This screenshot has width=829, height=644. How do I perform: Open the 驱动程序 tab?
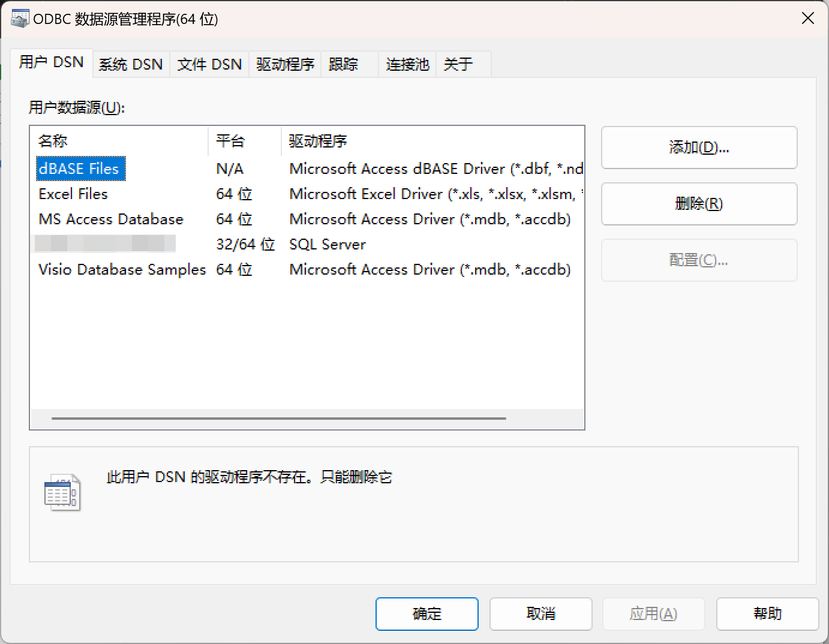coord(285,64)
